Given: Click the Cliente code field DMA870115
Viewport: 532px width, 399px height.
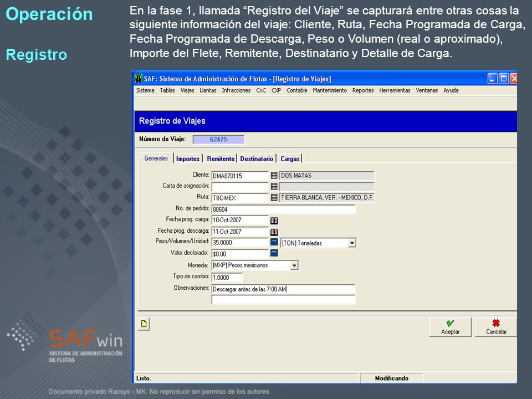Looking at the screenshot, I should tap(240, 176).
